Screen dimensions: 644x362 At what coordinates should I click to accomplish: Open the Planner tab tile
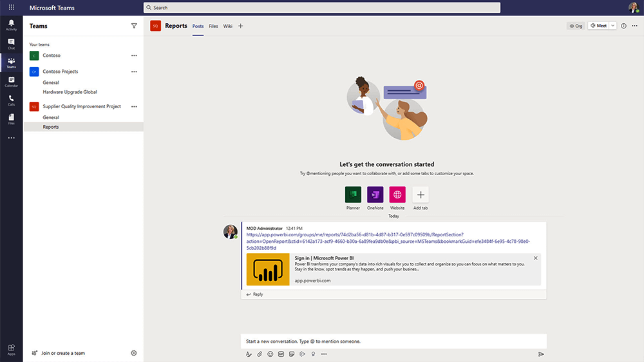click(x=353, y=195)
